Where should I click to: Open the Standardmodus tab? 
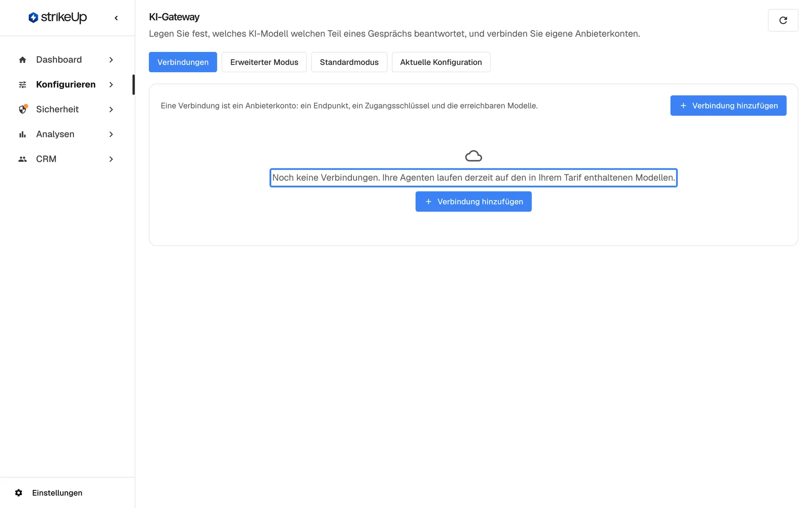pyautogui.click(x=349, y=62)
